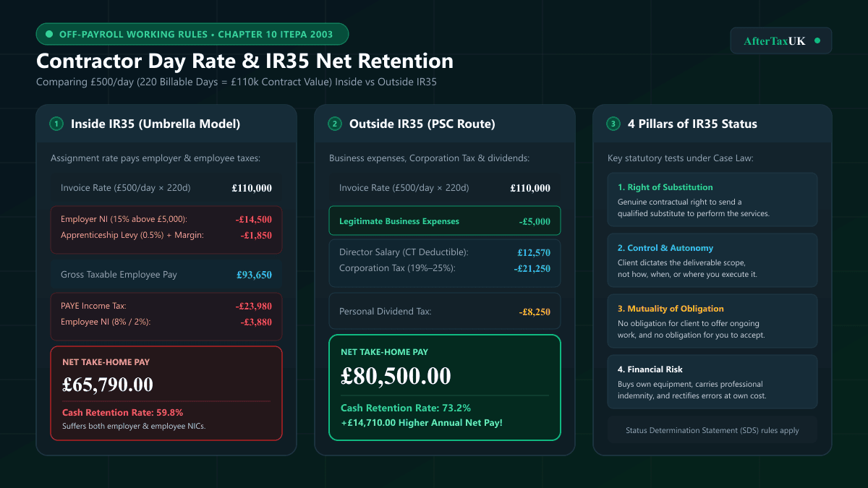The height and width of the screenshot is (488, 868).
Task: Click the 'PAYE Income Tax:' label
Action: [93, 306]
